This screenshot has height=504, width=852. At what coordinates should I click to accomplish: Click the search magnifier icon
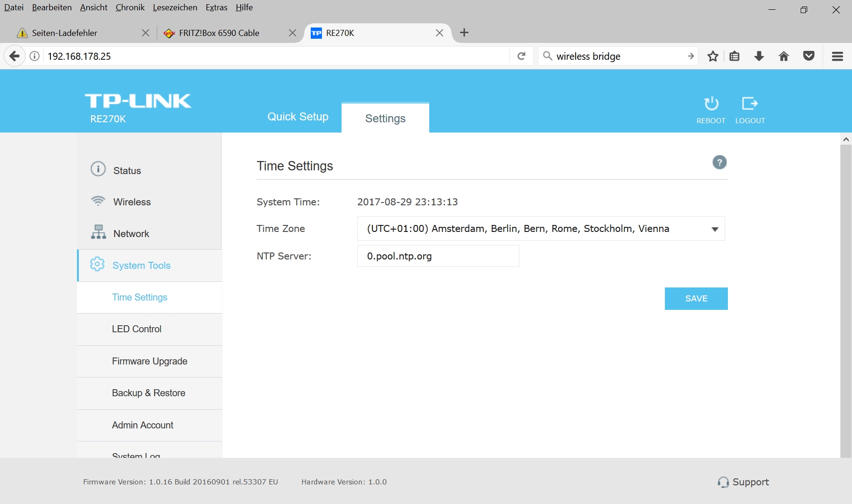[x=548, y=56]
